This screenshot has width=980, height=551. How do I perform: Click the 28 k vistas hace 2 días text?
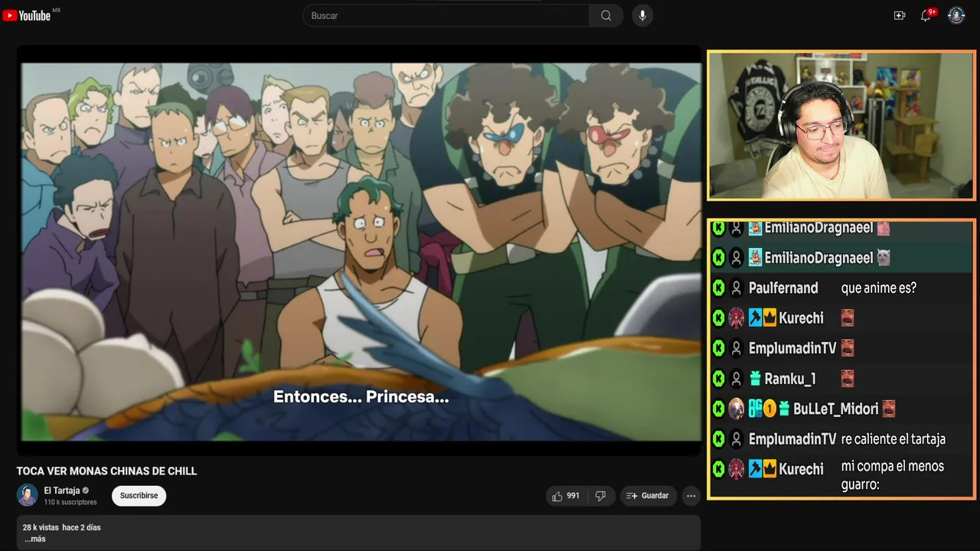click(x=61, y=527)
